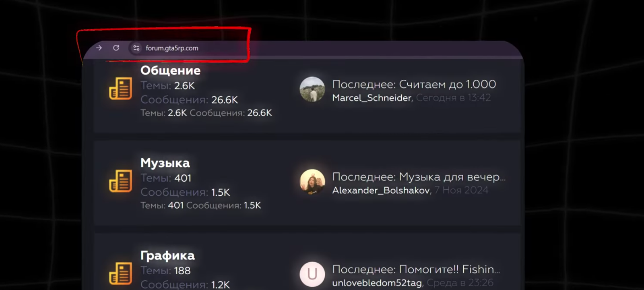Open the Графика forum section

[x=167, y=256]
